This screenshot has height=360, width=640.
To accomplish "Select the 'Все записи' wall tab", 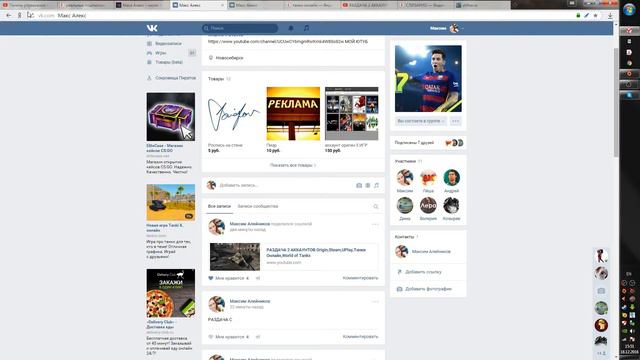I will click(219, 206).
